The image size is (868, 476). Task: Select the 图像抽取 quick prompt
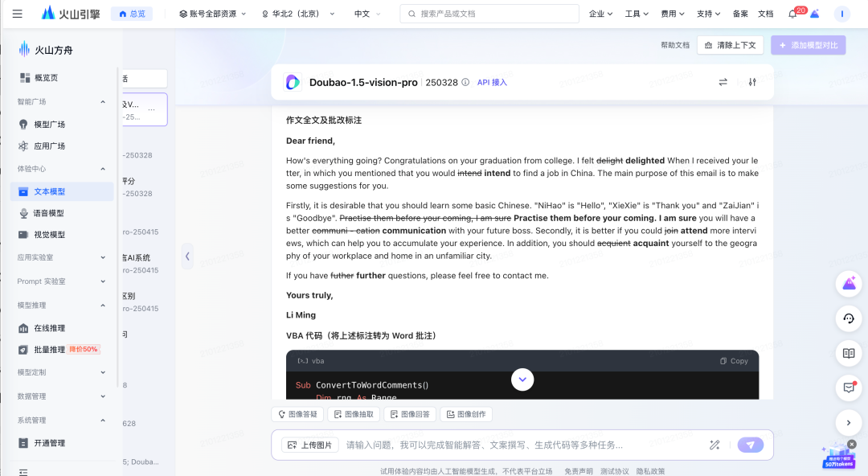pyautogui.click(x=354, y=415)
